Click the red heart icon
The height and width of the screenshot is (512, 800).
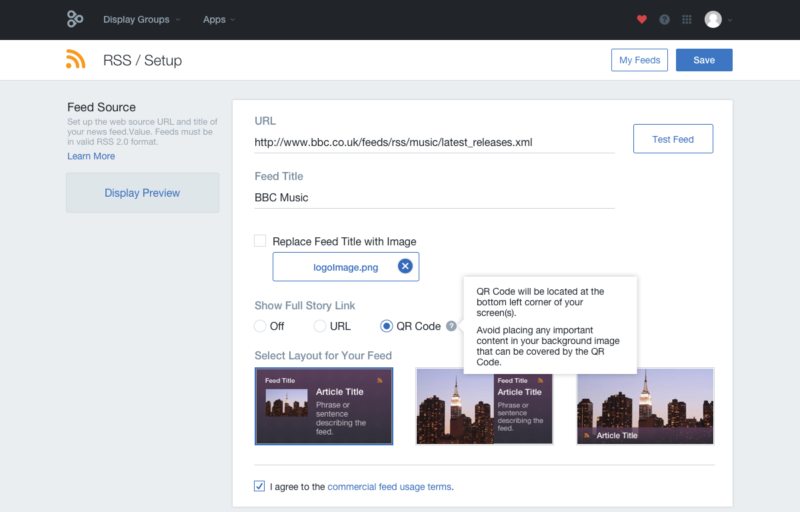pyautogui.click(x=642, y=19)
